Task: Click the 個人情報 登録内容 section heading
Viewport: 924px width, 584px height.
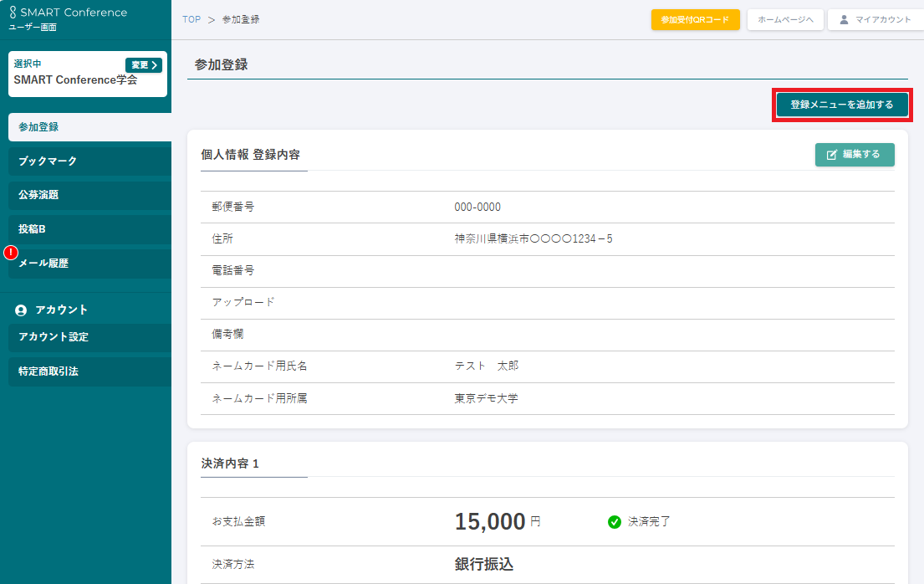Action: 251,155
